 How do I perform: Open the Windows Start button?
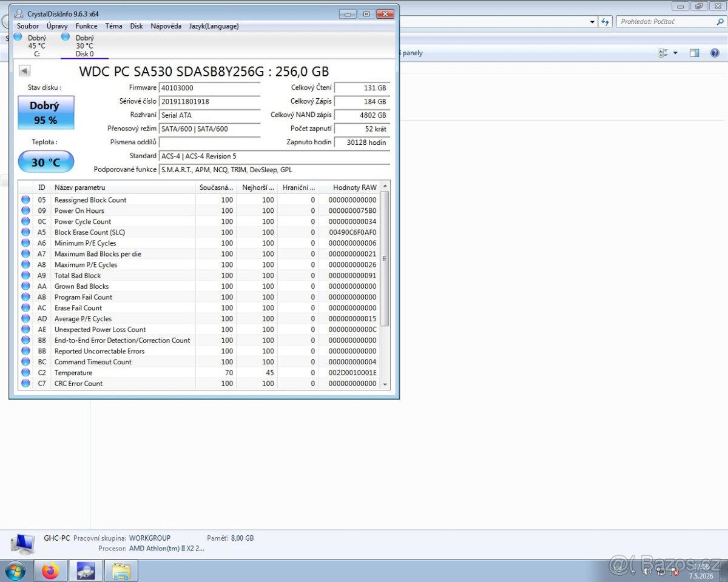coord(15,571)
